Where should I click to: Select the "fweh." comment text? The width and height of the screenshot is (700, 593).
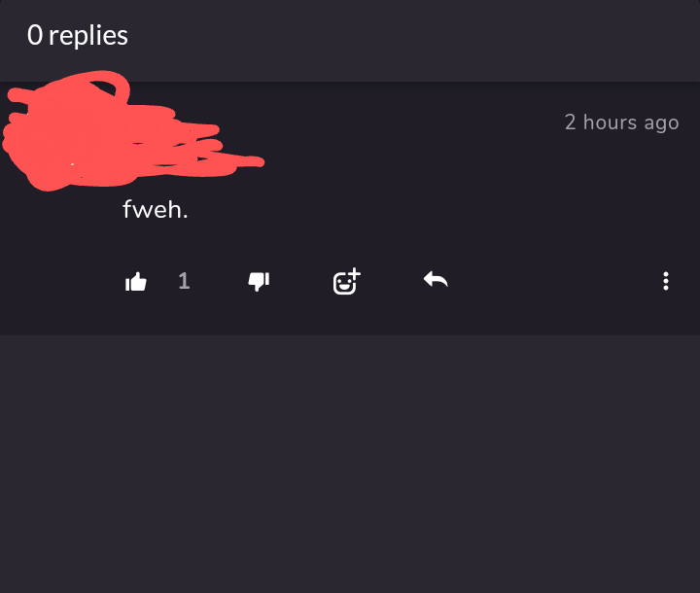pos(155,209)
